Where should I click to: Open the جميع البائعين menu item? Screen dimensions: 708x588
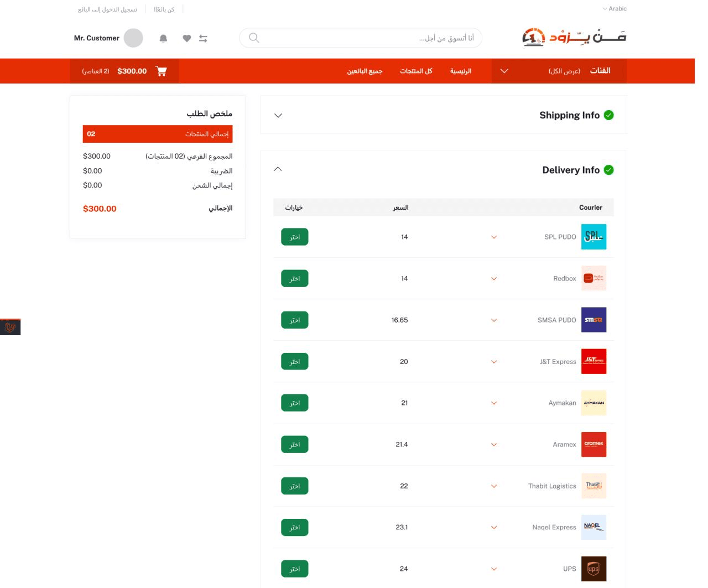tap(365, 71)
